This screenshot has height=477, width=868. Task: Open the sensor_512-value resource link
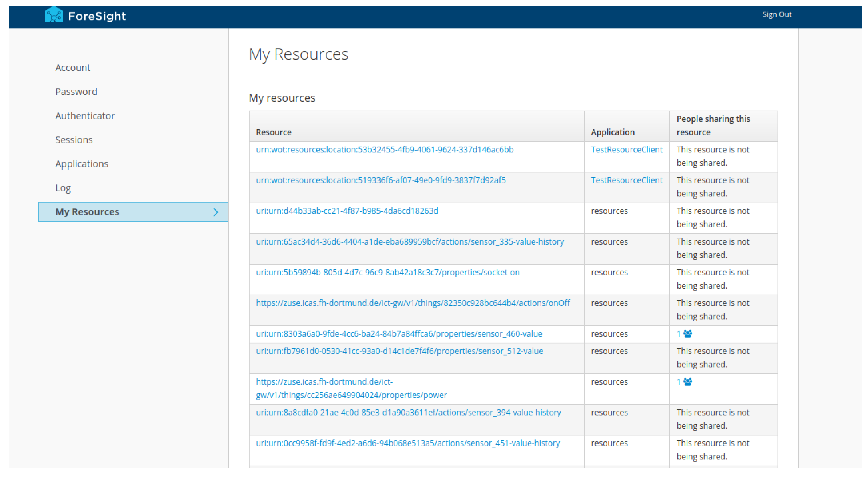point(399,351)
